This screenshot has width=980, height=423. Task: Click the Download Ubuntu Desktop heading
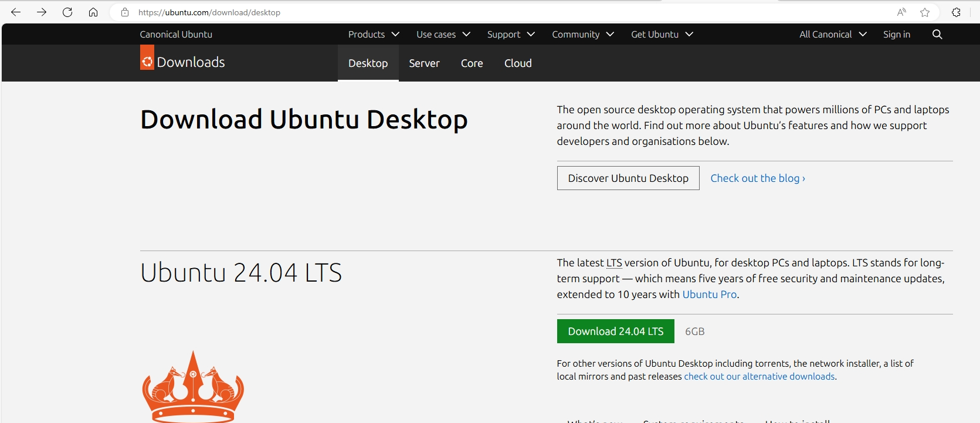coord(304,120)
